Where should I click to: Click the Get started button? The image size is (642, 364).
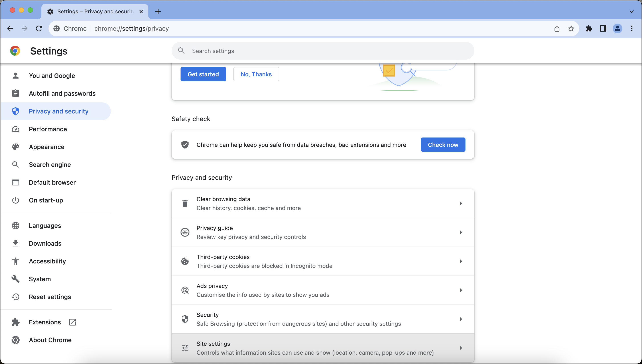tap(203, 74)
